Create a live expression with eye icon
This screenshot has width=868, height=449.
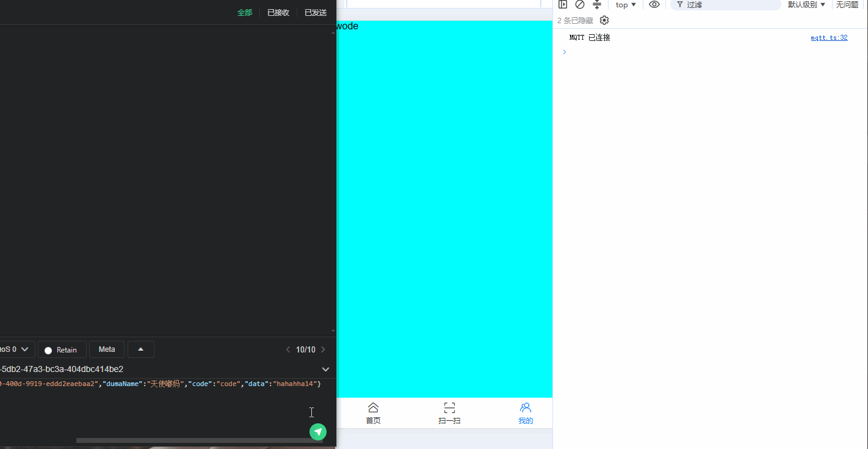coord(654,4)
